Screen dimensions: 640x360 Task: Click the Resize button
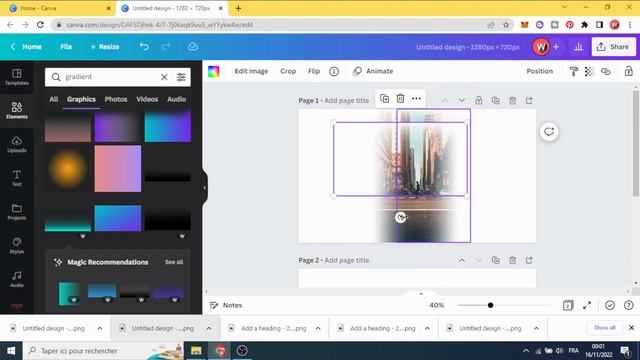(x=105, y=47)
